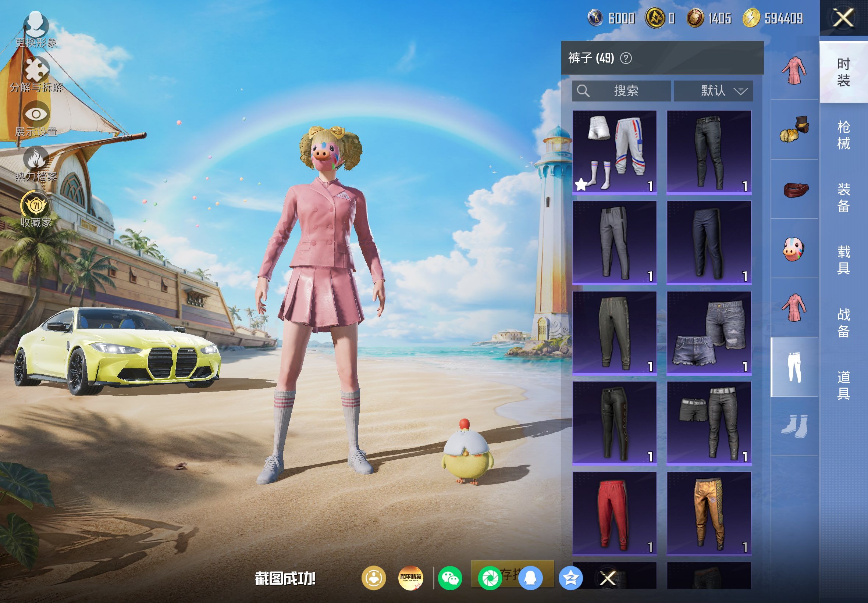This screenshot has width=868, height=603.
Task: Share screenshot to QQ
Action: coord(531,578)
